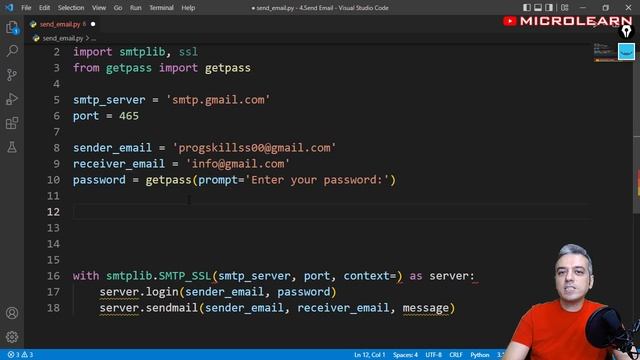
Task: Click the unsaved dot on send_email.py tab
Action: [x=93, y=24]
